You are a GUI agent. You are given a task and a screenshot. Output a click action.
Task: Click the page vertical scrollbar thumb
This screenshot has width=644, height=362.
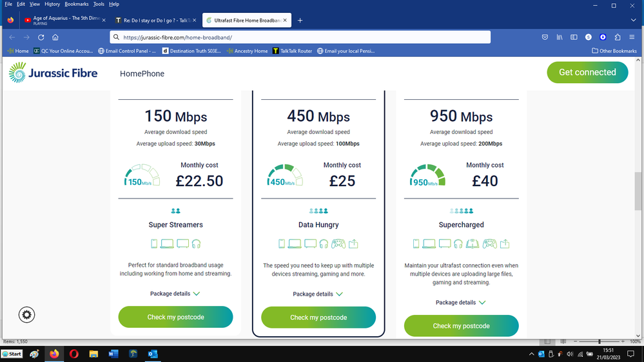point(638,191)
